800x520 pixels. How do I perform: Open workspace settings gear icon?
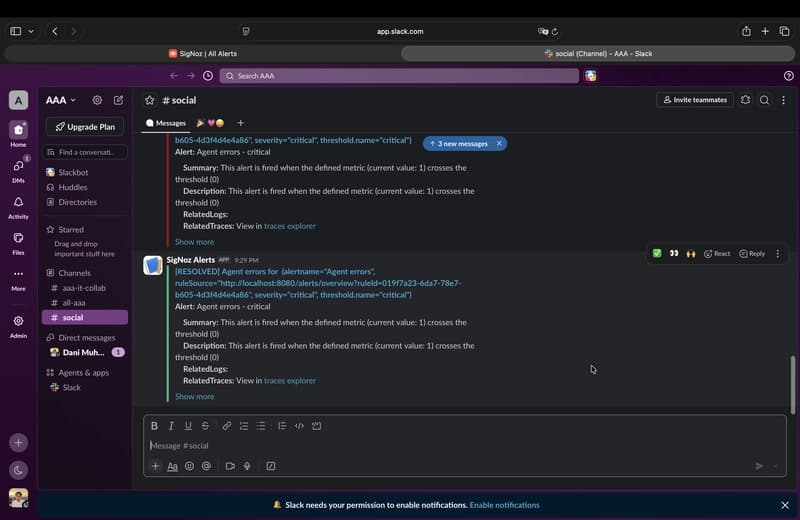pos(97,100)
